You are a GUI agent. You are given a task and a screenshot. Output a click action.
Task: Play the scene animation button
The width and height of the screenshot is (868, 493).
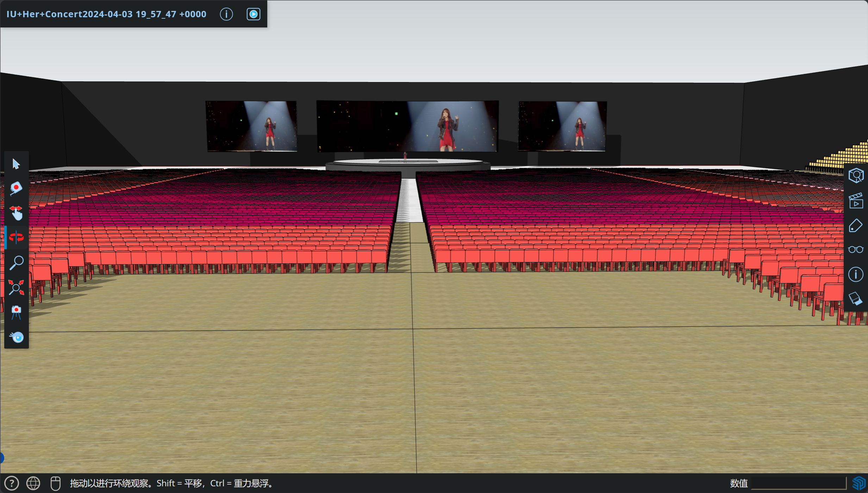(x=254, y=14)
